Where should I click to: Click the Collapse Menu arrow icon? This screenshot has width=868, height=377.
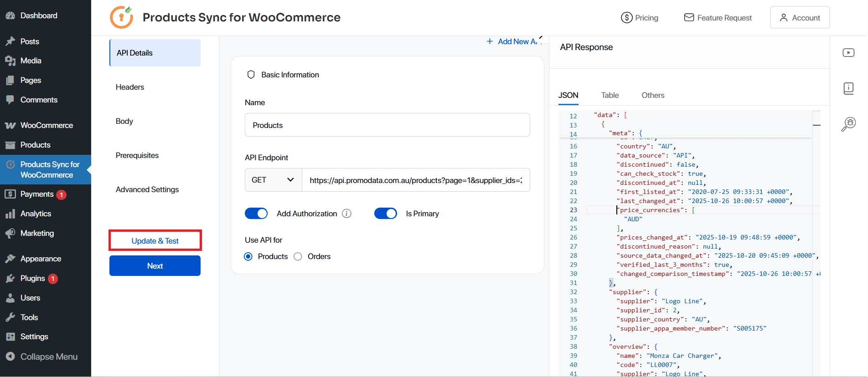tap(10, 357)
